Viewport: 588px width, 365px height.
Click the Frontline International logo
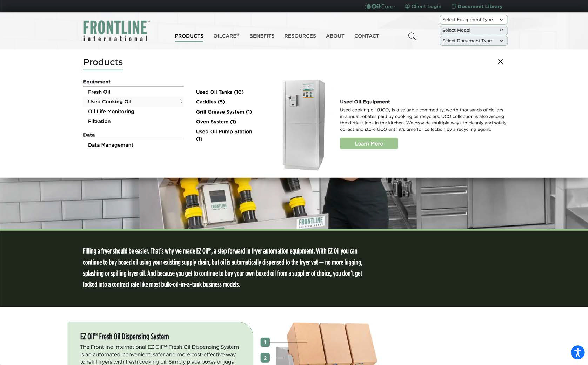click(x=116, y=31)
